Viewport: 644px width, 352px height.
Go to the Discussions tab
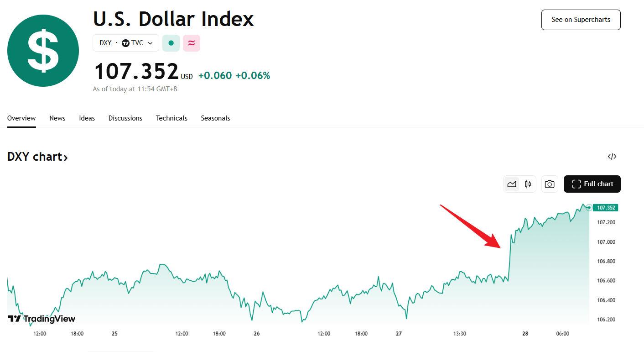pyautogui.click(x=125, y=118)
